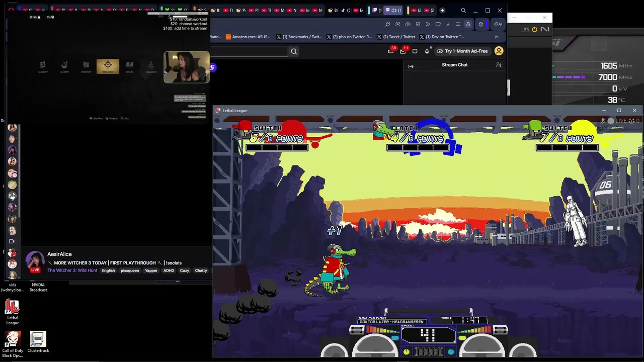Click red player's 5/8 points score
The height and width of the screenshot is (362, 644).
[x=276, y=138]
